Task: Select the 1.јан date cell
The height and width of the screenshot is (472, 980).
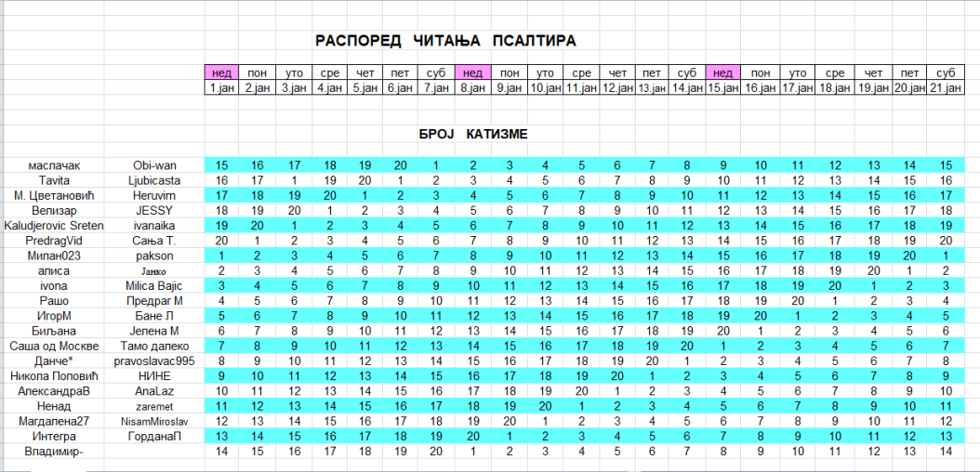Action: (222, 88)
